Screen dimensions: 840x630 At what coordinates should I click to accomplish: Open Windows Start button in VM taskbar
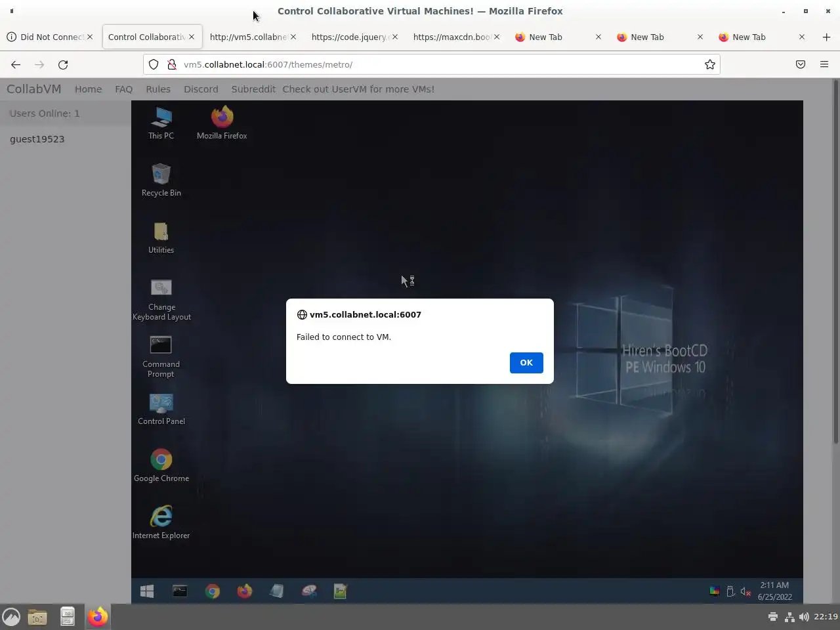(147, 591)
